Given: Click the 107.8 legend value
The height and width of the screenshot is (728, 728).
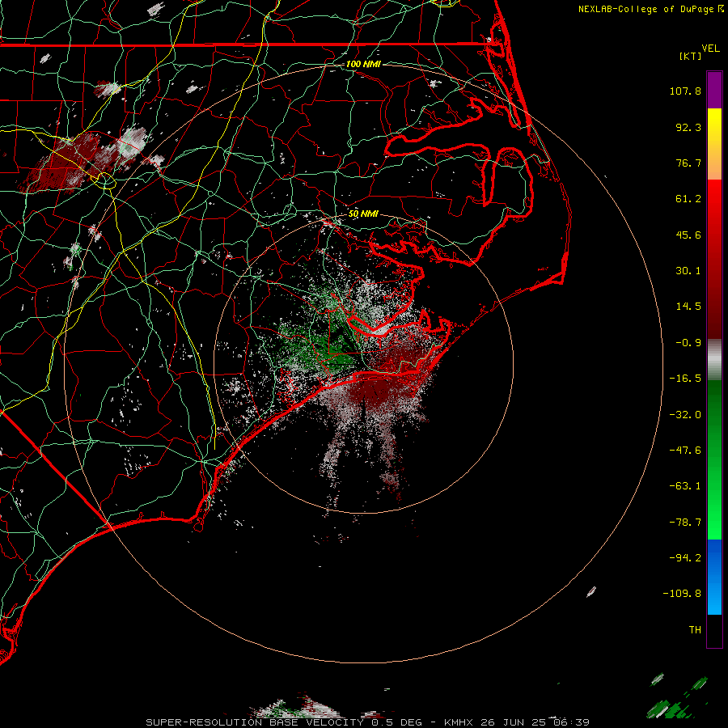Looking at the screenshot, I should pyautogui.click(x=685, y=91).
